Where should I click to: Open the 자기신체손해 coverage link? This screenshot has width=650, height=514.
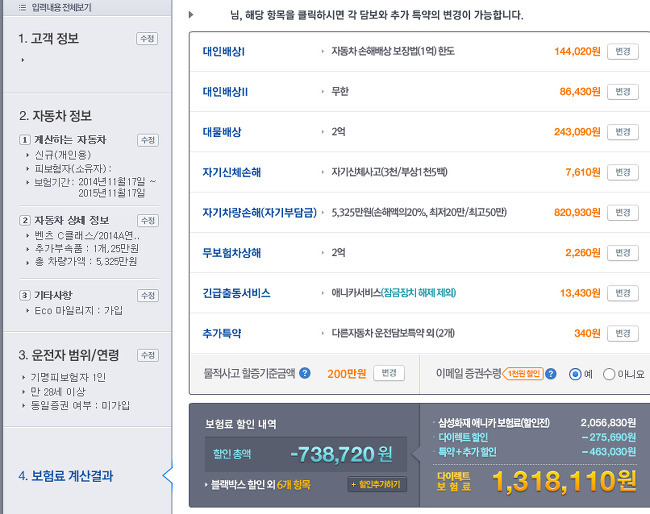pos(232,172)
